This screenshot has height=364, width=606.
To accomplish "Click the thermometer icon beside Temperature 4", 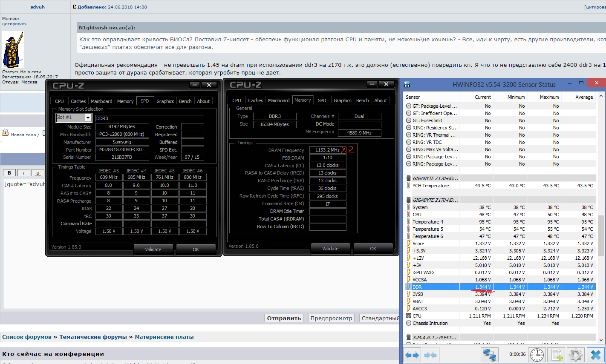I will 409,222.
